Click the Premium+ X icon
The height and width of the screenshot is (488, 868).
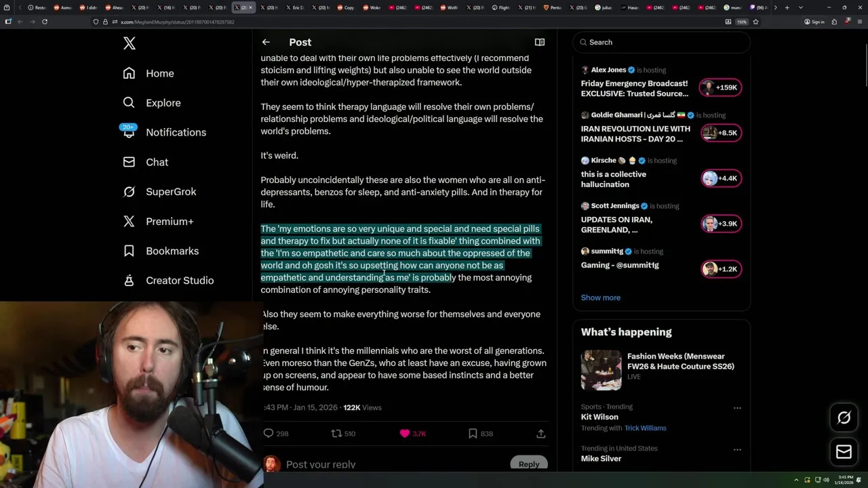(x=129, y=221)
